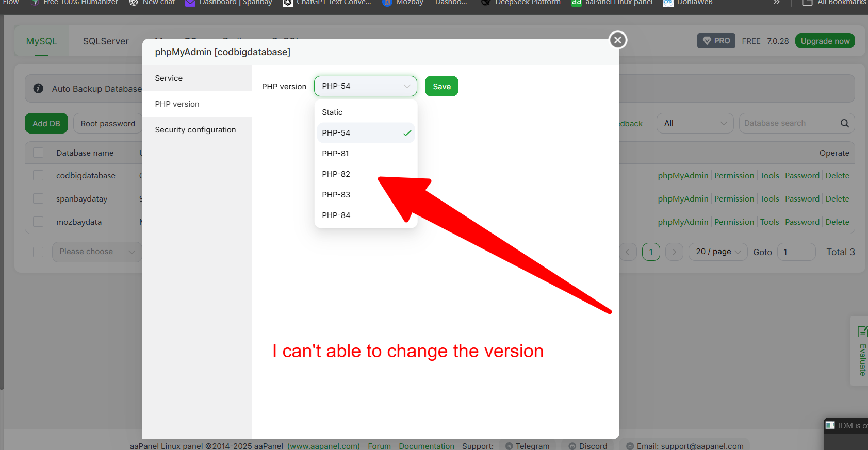Open browser bookmarks overflow chevron
Screen dimensions: 868x450
coord(777,3)
